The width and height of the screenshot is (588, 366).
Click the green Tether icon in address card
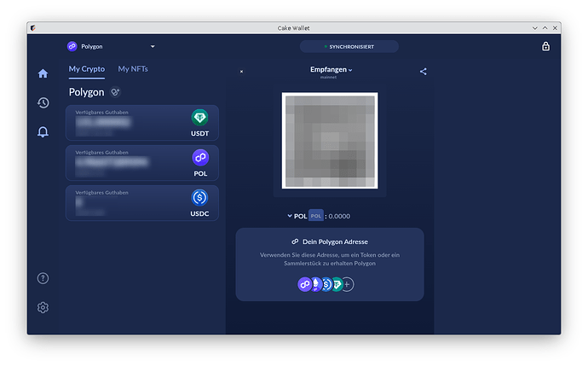(x=337, y=284)
